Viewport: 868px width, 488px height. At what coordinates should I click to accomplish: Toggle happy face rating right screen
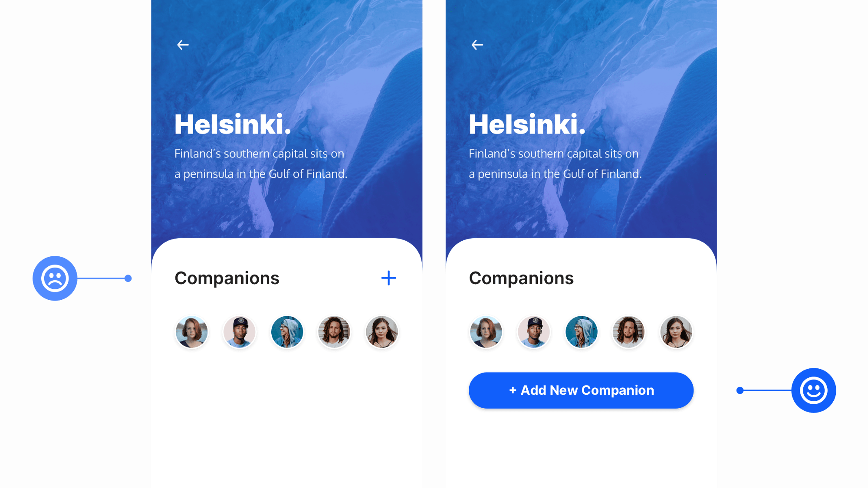812,390
